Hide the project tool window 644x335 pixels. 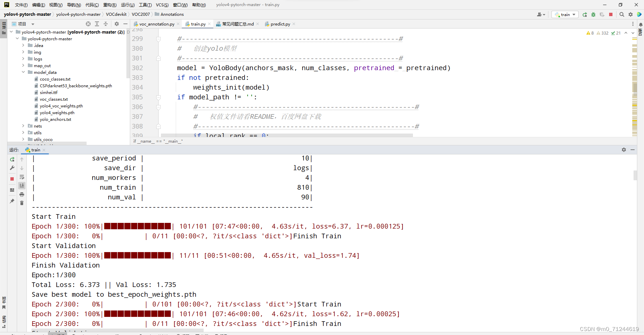125,24
